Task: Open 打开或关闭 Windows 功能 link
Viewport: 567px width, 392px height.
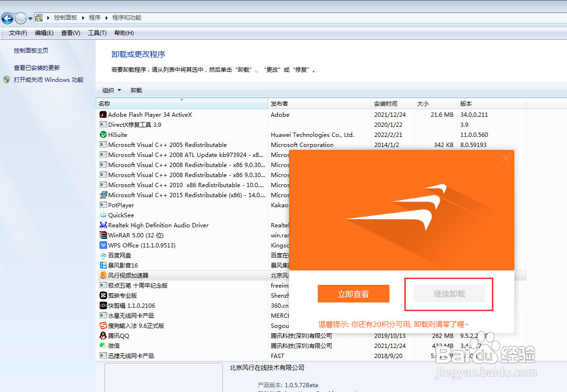Action: [48, 79]
